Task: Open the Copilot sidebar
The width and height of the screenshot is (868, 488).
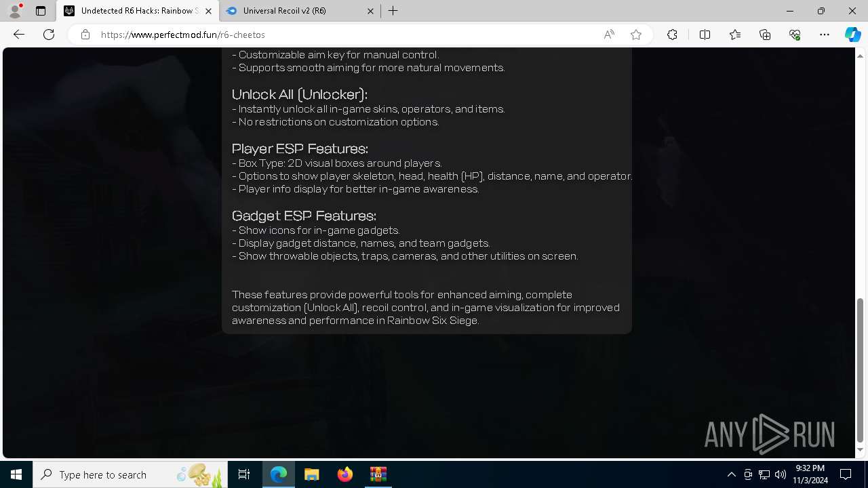Action: click(x=852, y=35)
